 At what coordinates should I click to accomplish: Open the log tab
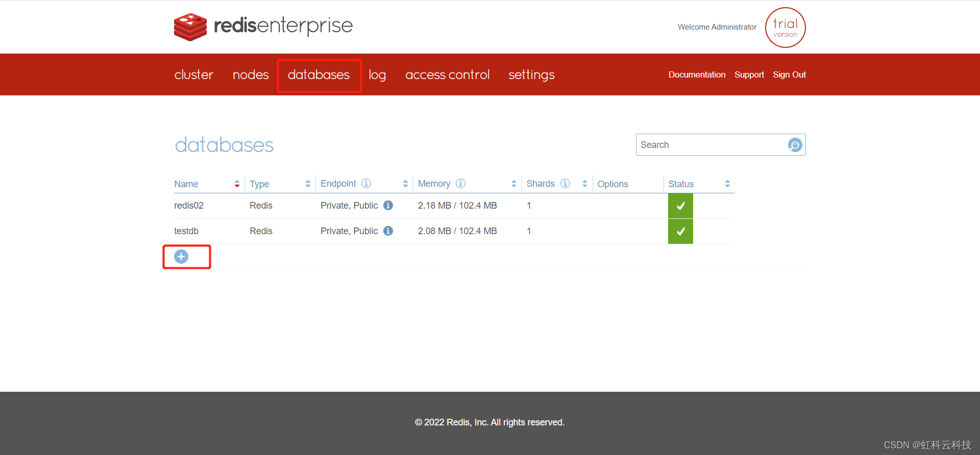[377, 75]
